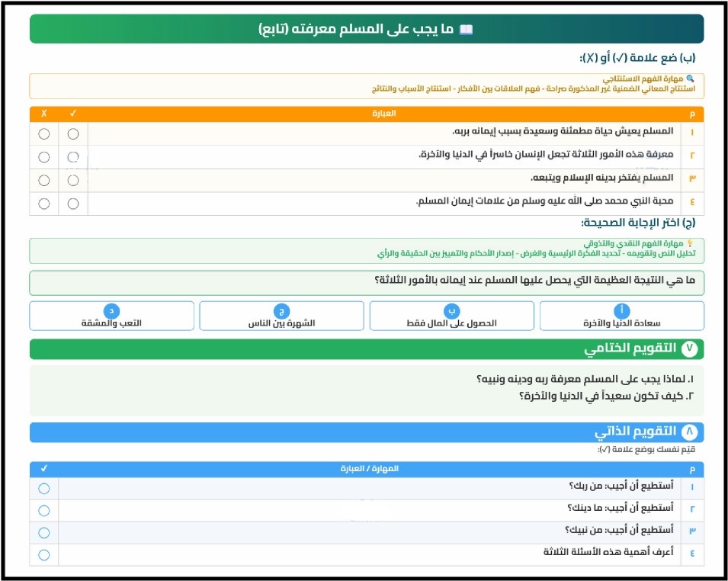Choose answer ب الحصول على المال فقط
The image size is (728, 581).
point(452,316)
